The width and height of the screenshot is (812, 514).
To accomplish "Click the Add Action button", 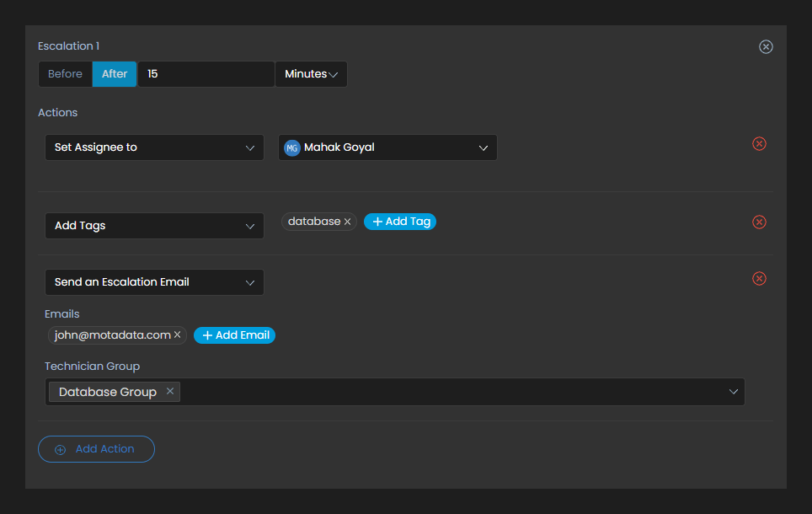I will pos(96,449).
